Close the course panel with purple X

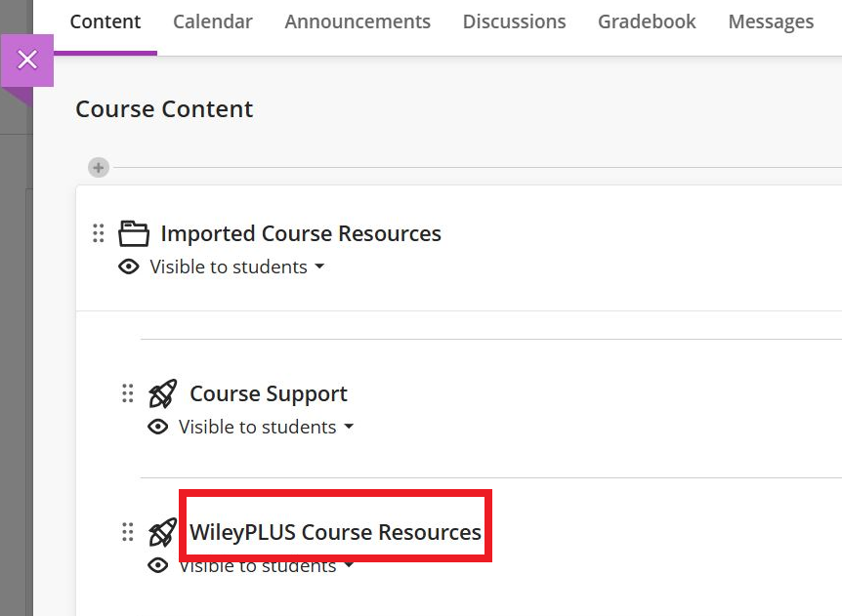click(x=26, y=60)
